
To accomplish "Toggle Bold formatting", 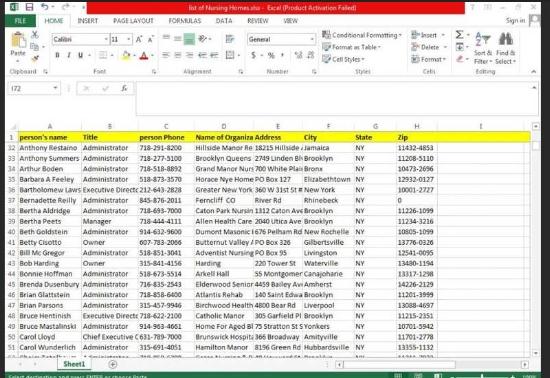I will 57,55.
